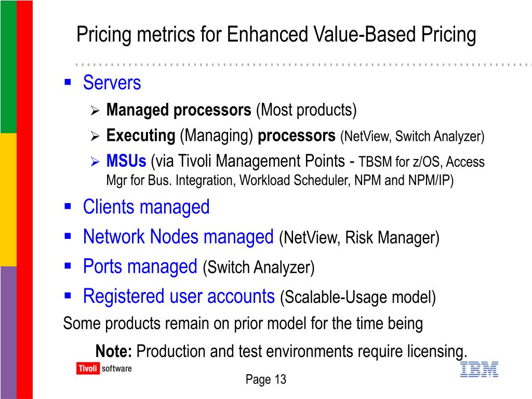
Task: Click the arrow bullet before Managed processors
Action: (x=95, y=111)
